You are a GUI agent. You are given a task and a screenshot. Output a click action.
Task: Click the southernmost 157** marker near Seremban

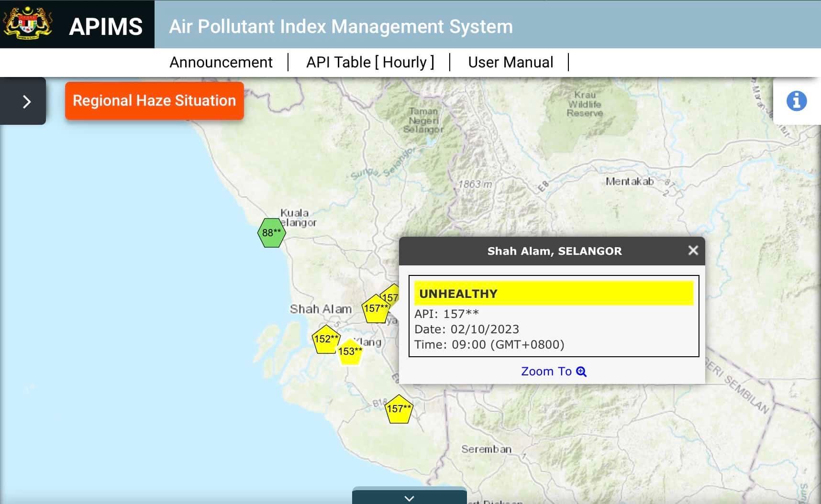[x=398, y=410]
